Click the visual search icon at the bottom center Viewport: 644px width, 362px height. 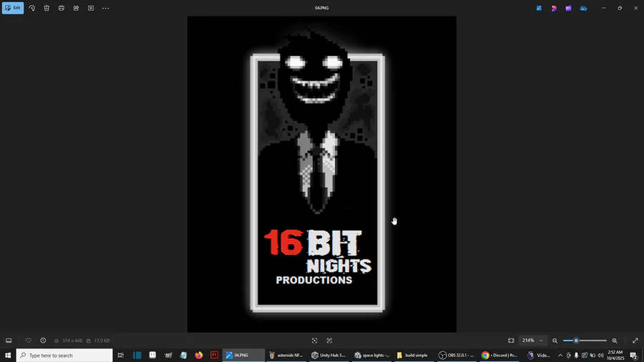point(329,341)
